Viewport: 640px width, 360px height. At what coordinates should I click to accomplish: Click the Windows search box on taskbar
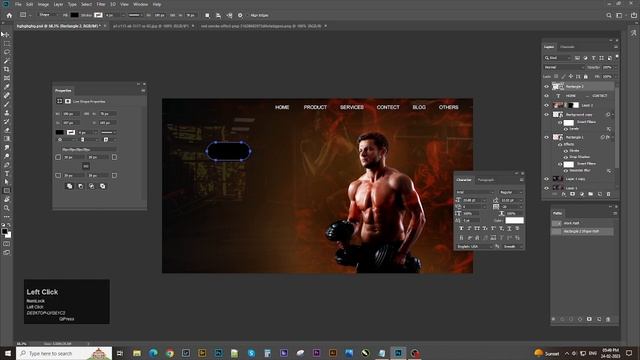point(64,353)
